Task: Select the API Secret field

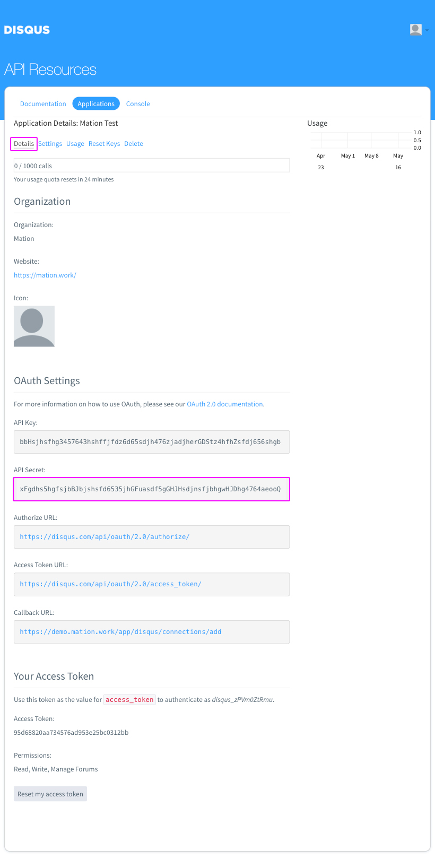Action: point(152,489)
